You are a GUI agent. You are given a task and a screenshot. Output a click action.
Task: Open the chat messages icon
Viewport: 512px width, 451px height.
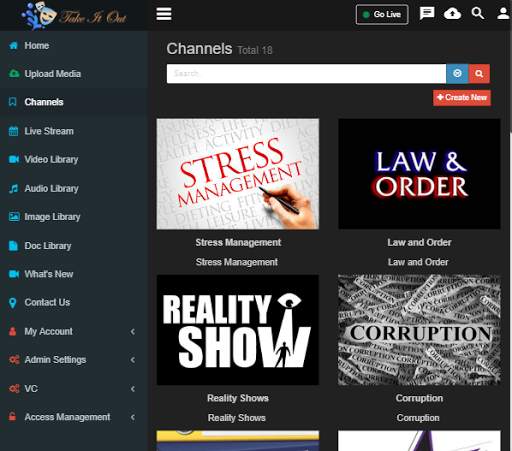pos(427,14)
